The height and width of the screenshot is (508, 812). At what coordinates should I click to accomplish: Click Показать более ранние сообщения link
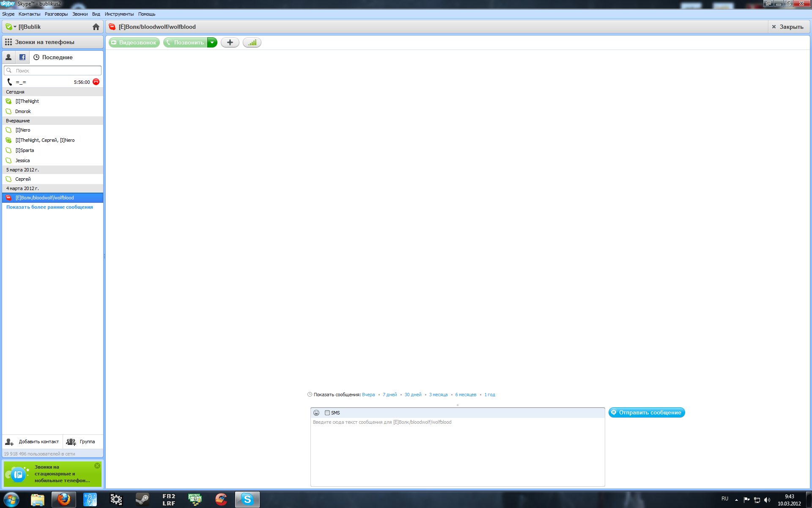49,207
